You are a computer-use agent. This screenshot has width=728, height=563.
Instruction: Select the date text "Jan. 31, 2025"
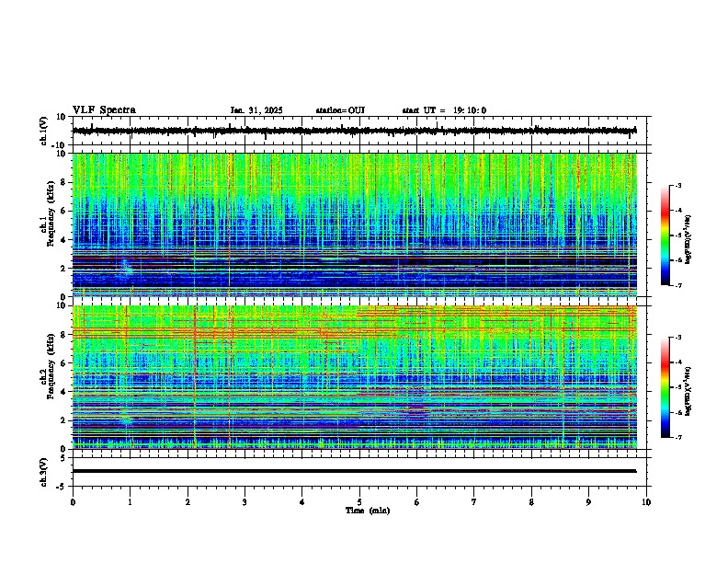256,110
